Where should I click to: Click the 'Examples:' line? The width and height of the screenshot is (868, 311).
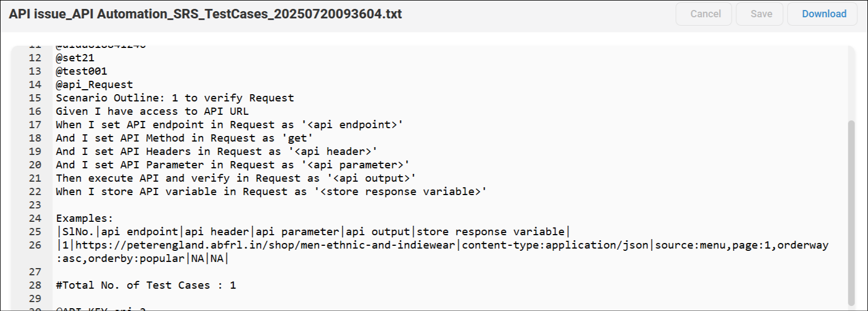pyautogui.click(x=84, y=218)
